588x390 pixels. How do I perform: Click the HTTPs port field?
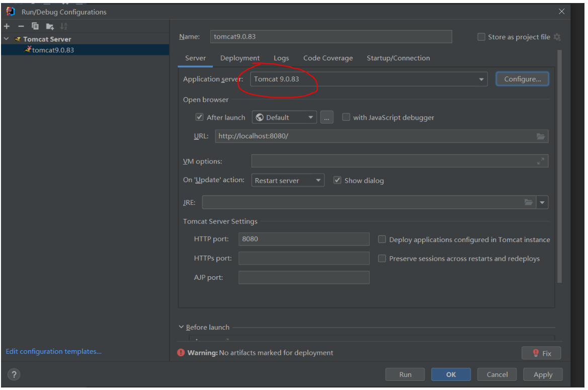click(x=304, y=258)
